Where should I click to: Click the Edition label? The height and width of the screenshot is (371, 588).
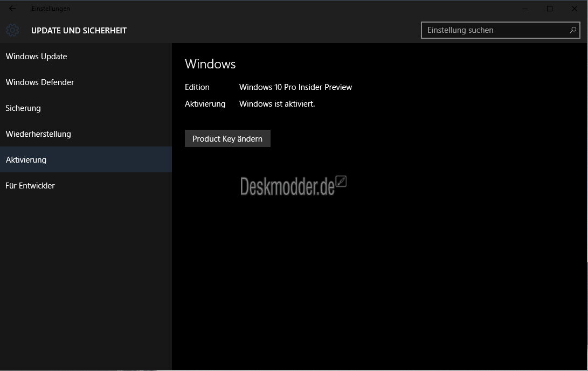tap(197, 87)
